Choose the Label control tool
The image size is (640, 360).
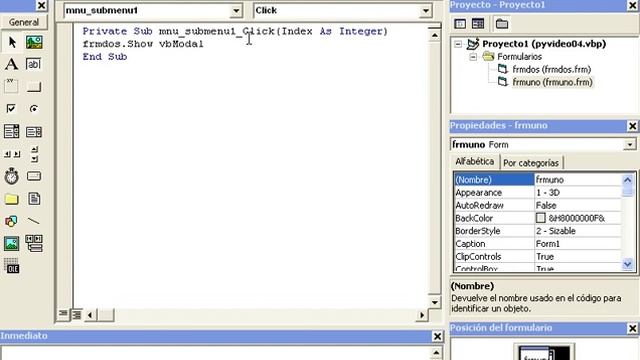tap(11, 64)
